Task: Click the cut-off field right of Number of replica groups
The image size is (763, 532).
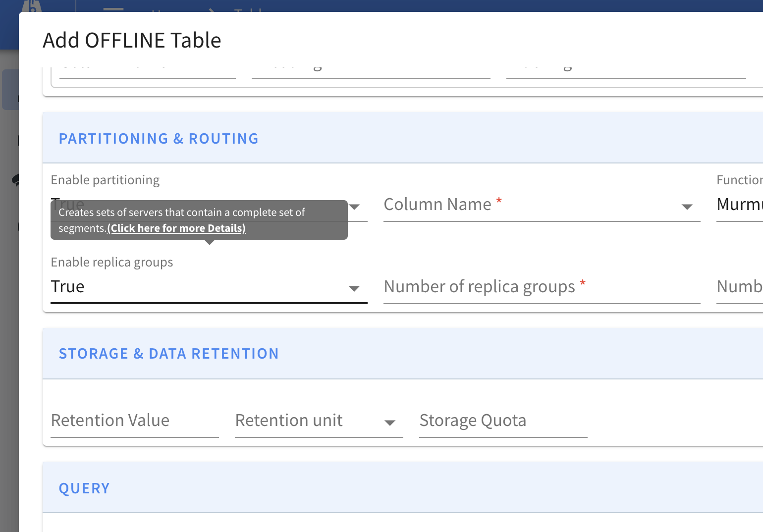Action: [739, 287]
